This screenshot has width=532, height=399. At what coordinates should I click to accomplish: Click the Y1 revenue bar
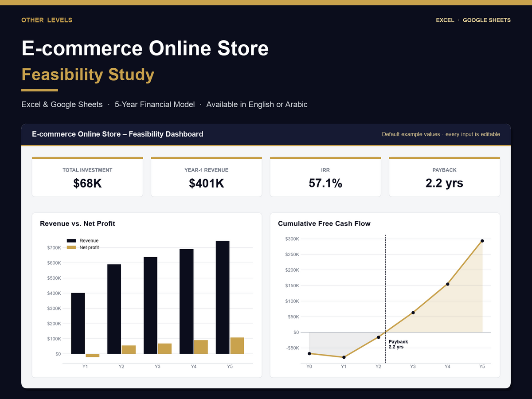pos(78,323)
